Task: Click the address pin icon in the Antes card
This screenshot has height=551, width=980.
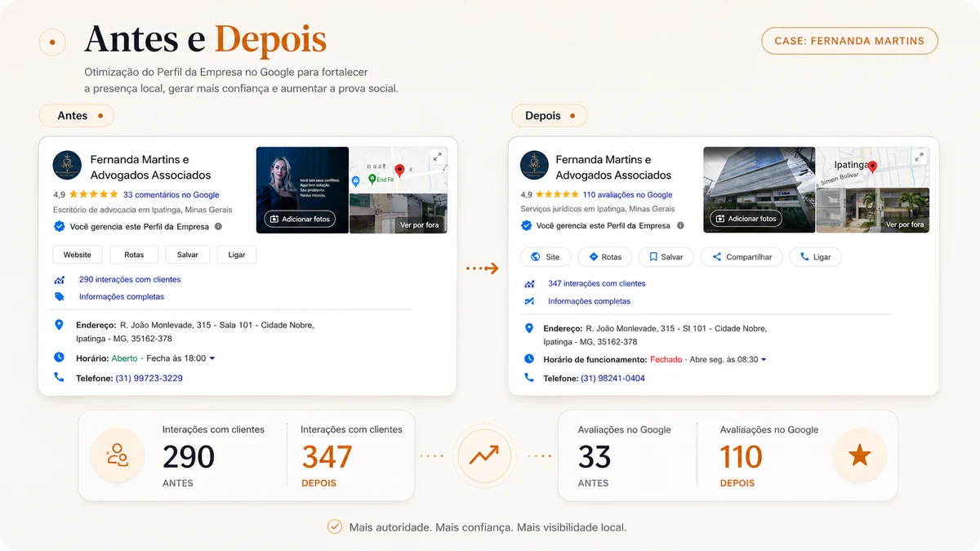Action: click(59, 325)
